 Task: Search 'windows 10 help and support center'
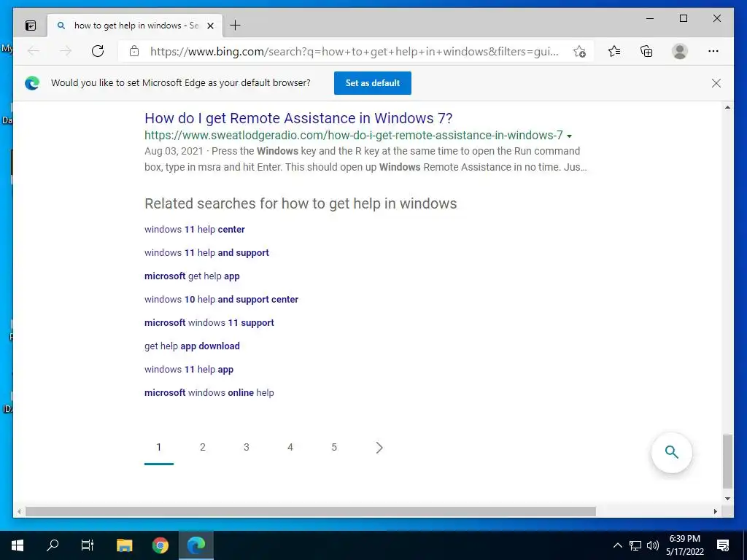coord(221,300)
